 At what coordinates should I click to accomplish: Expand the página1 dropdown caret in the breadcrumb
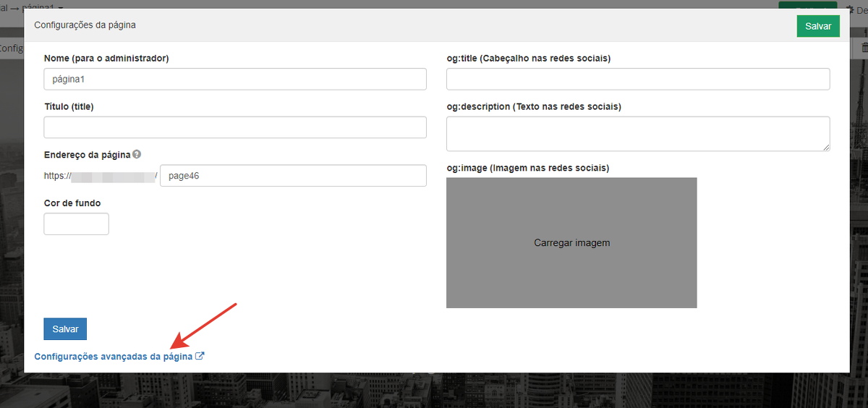(x=61, y=6)
